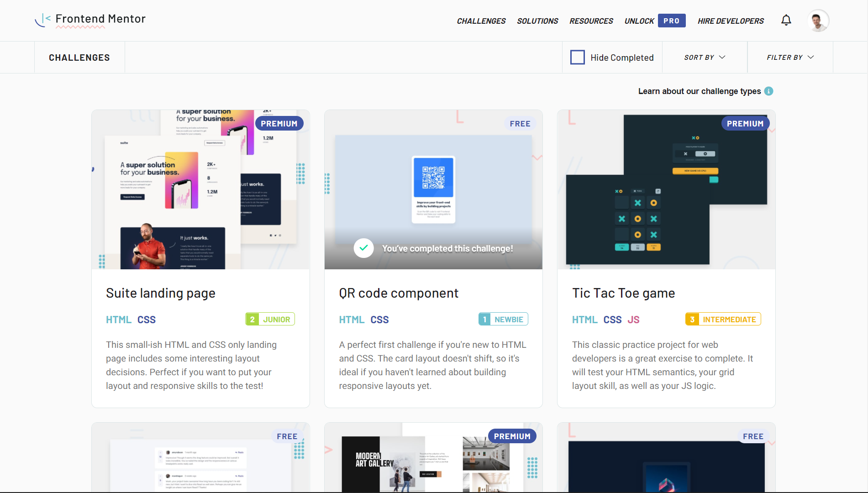The image size is (868, 493).
Task: Click the FREE badge on the dark preview card
Action: (x=753, y=436)
